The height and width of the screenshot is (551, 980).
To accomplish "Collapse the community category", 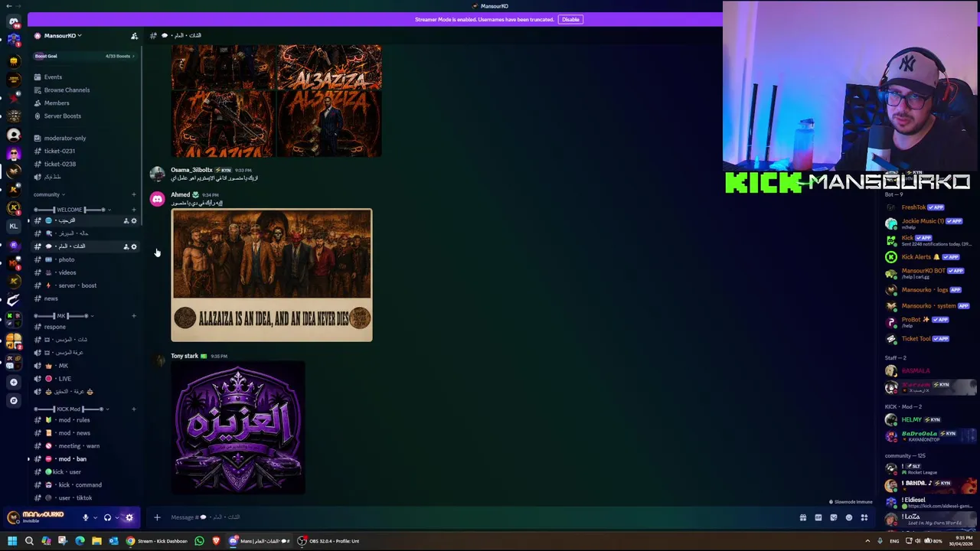I will 49,194.
